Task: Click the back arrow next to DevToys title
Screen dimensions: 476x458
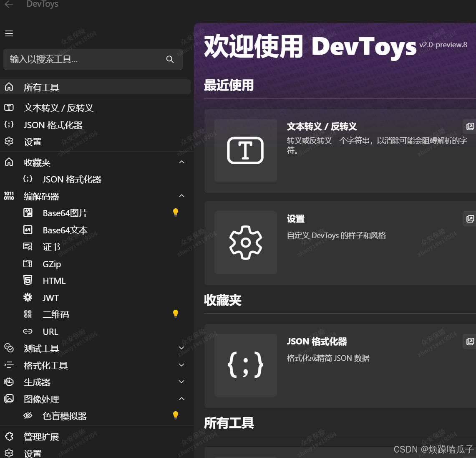Action: 9,4
